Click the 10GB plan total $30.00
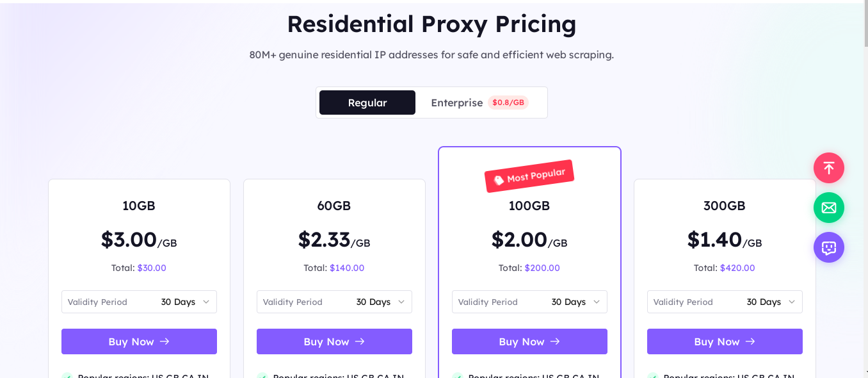The width and height of the screenshot is (868, 378). point(152,268)
